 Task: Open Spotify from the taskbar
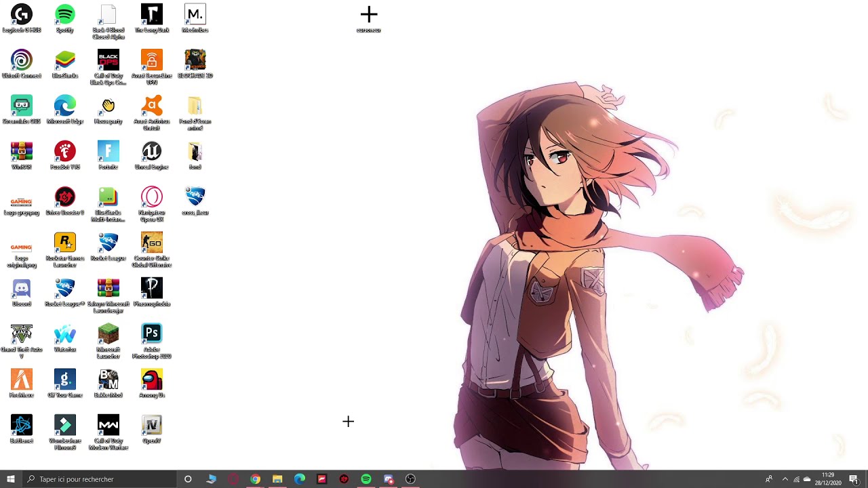pos(366,479)
